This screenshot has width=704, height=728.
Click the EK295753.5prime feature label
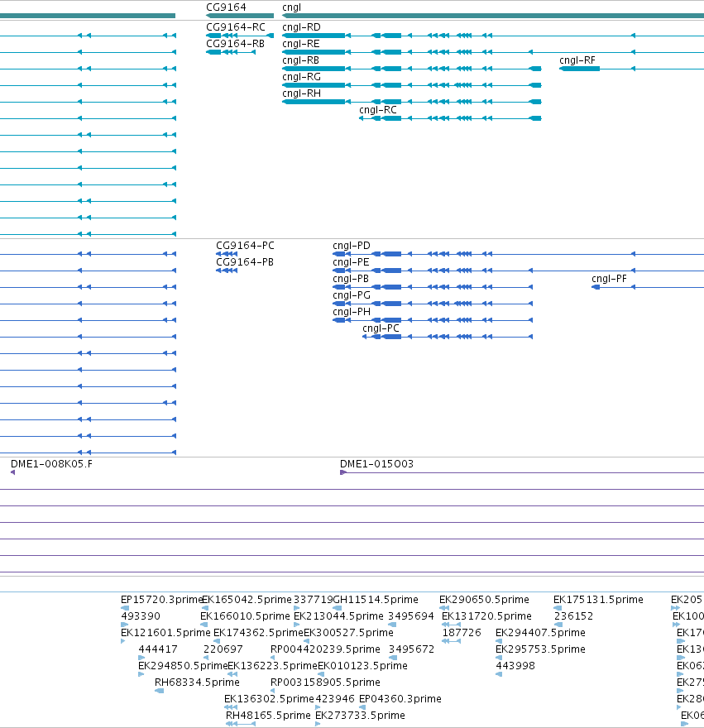pos(540,649)
